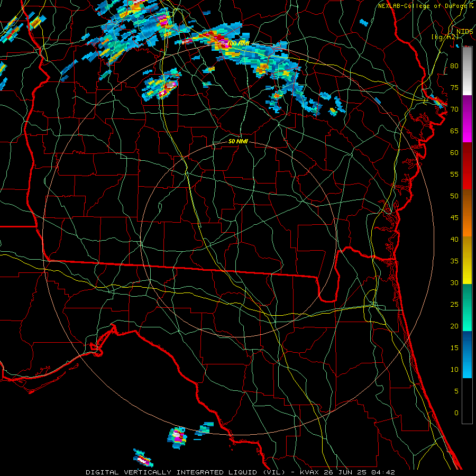
Task: Pick the orange-brown segment of the color scale
Action: 467,213
